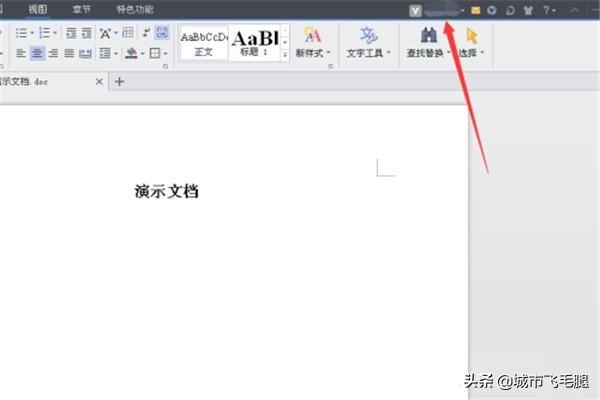Toggle the highlighted icon right of paragraph marks
This screenshot has width=600, height=400.
tap(162, 33)
